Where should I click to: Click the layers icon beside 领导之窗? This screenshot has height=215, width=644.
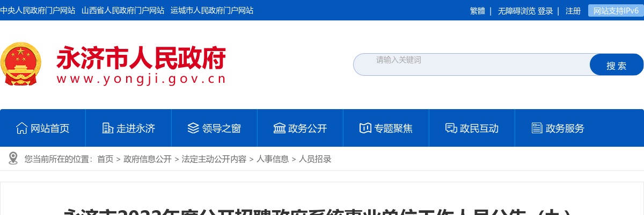193,128
